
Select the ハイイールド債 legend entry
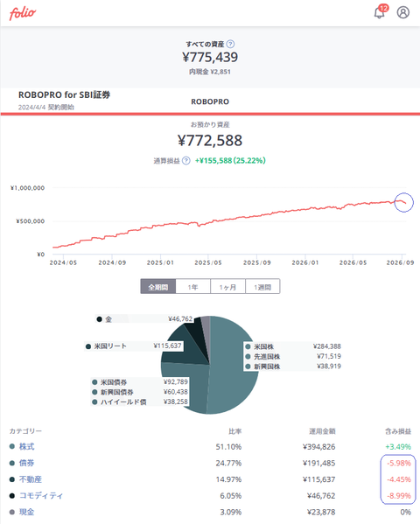click(140, 402)
